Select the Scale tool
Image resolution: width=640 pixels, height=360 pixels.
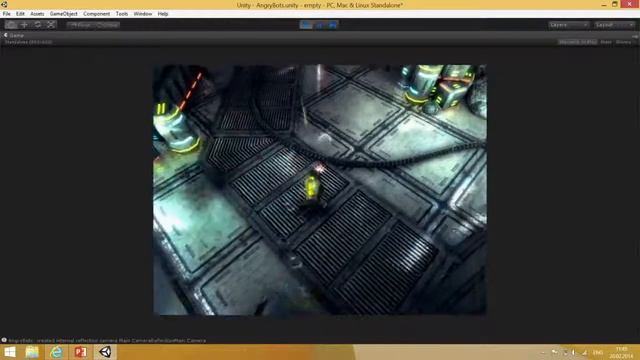pos(51,25)
